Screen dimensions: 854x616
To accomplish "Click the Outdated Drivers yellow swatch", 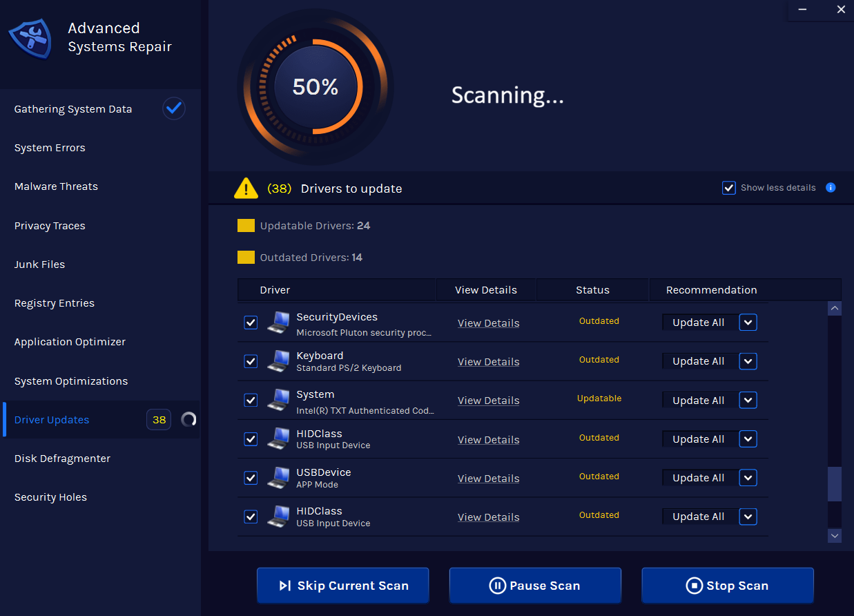I will tap(246, 257).
